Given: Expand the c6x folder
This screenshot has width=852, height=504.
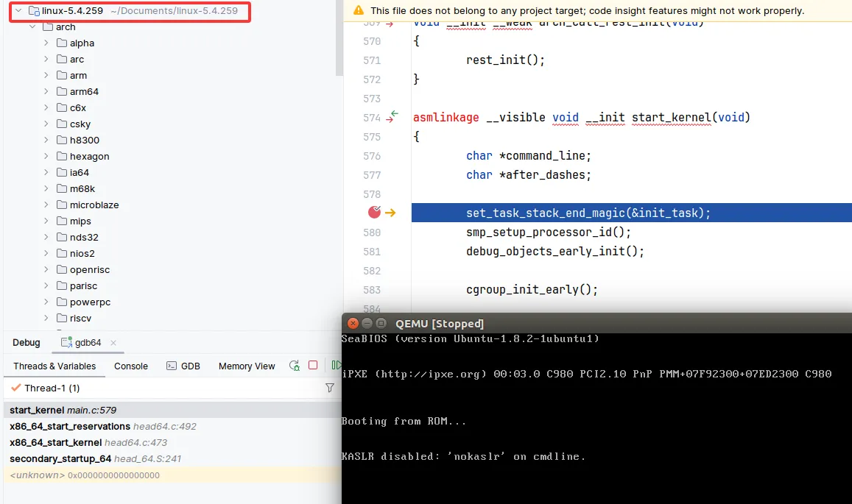Looking at the screenshot, I should [x=46, y=107].
